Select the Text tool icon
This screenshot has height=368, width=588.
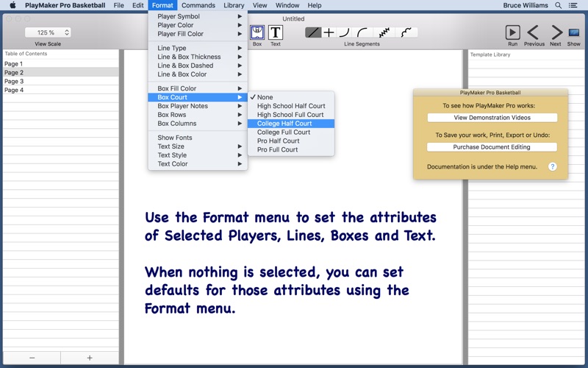(275, 32)
